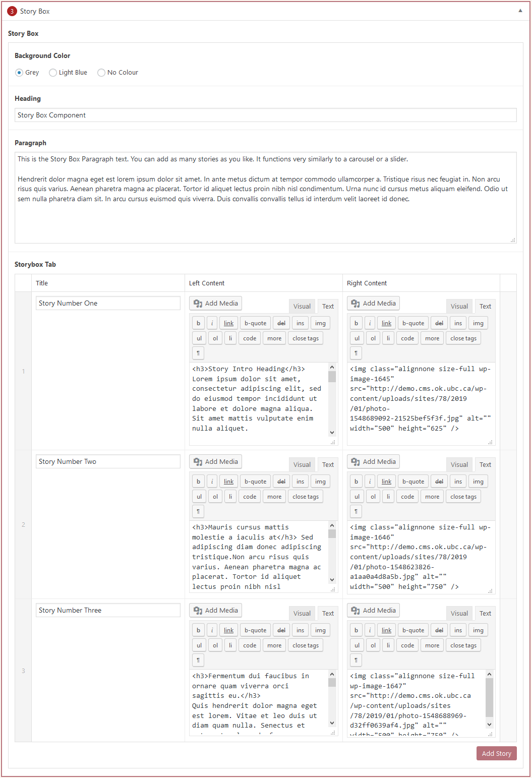The width and height of the screenshot is (532, 778).
Task: Click italic (i) in Story One left toolbar
Action: (212, 323)
